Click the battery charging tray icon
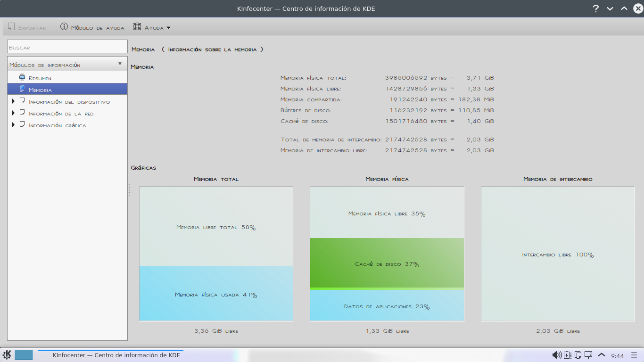Image resolution: width=644 pixels, height=362 pixels. pos(568,355)
